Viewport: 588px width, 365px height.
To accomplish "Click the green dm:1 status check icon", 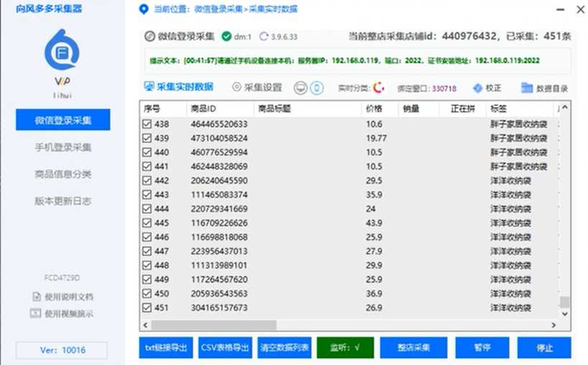I will 227,37.
